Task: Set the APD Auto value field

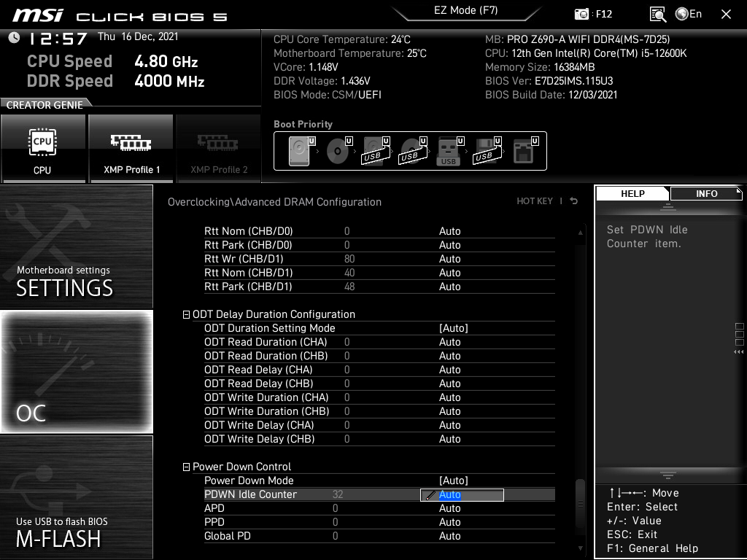Action: [449, 508]
